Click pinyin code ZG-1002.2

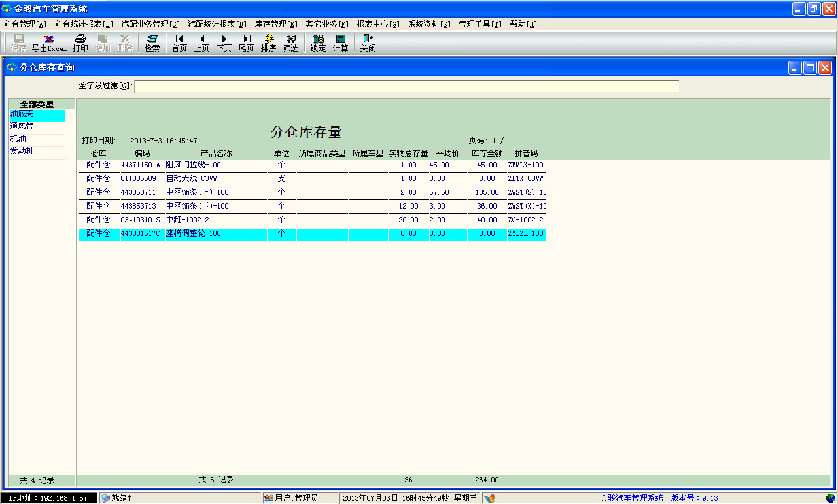click(527, 220)
